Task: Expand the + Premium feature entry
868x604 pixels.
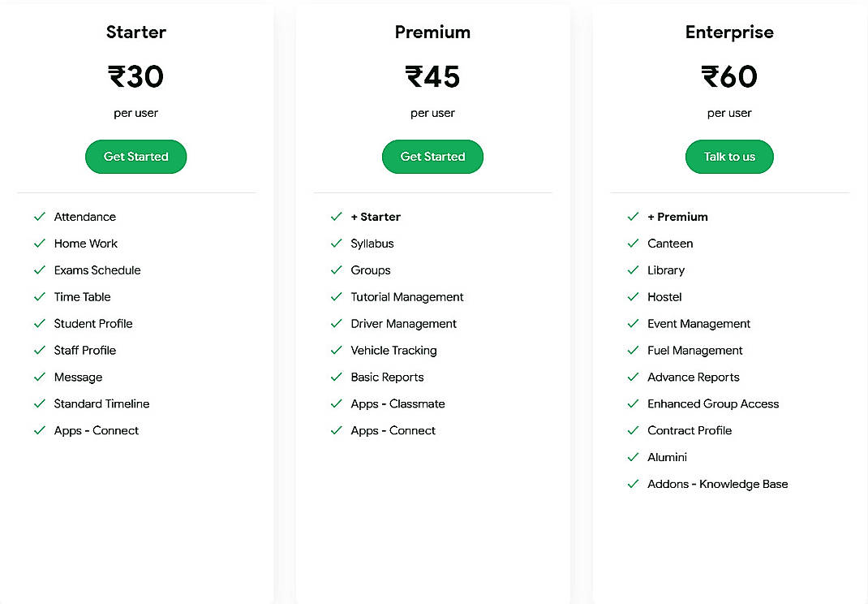Action: pyautogui.click(x=677, y=217)
